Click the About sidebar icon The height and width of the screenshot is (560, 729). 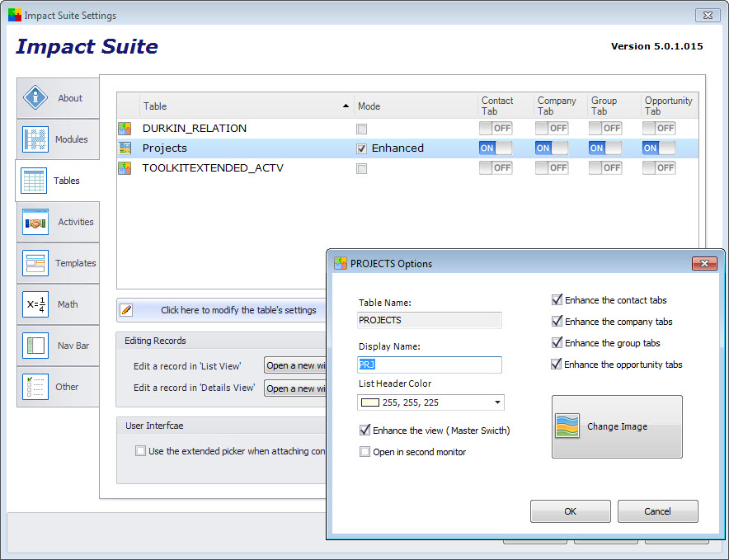click(35, 98)
